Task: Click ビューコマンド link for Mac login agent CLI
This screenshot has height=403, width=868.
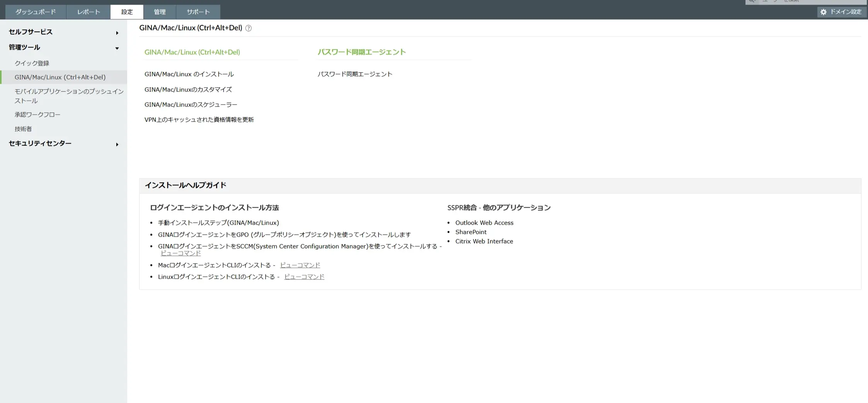Action: pos(300,265)
